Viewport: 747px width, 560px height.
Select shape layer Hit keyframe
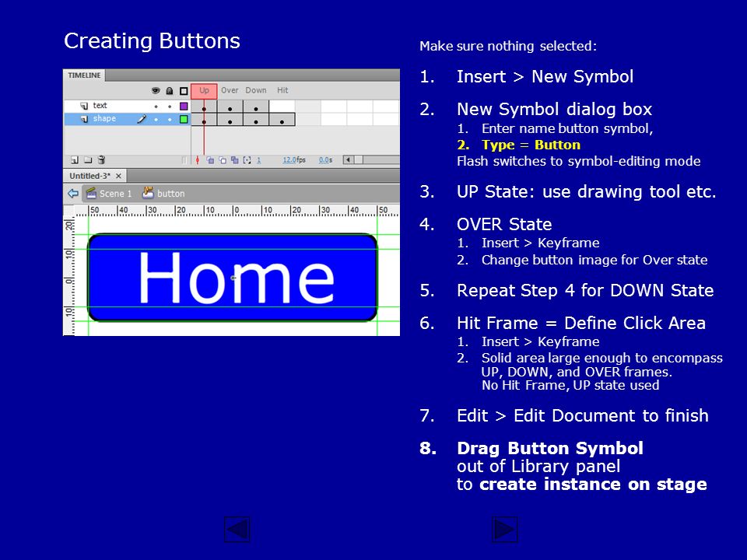pyautogui.click(x=282, y=120)
